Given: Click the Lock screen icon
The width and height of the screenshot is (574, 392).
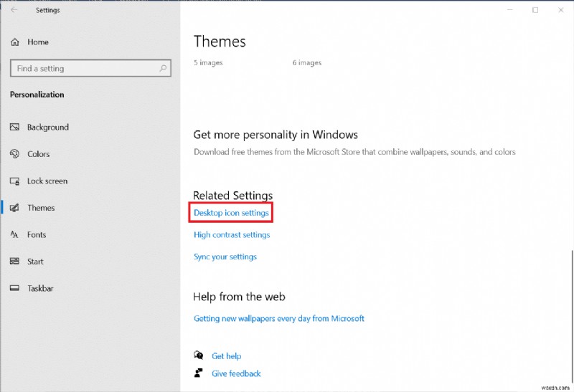Looking at the screenshot, I should [x=14, y=181].
